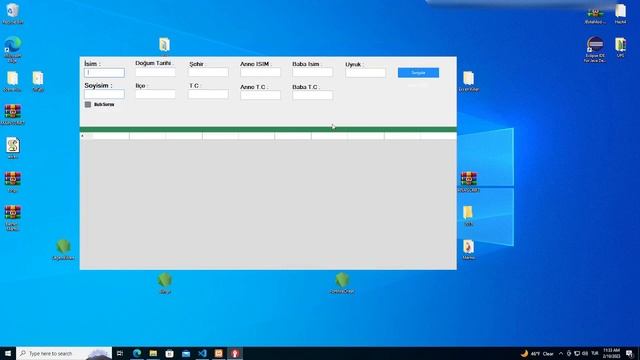Click the grid's row selector cell
640x360 pixels.
[x=86, y=136]
